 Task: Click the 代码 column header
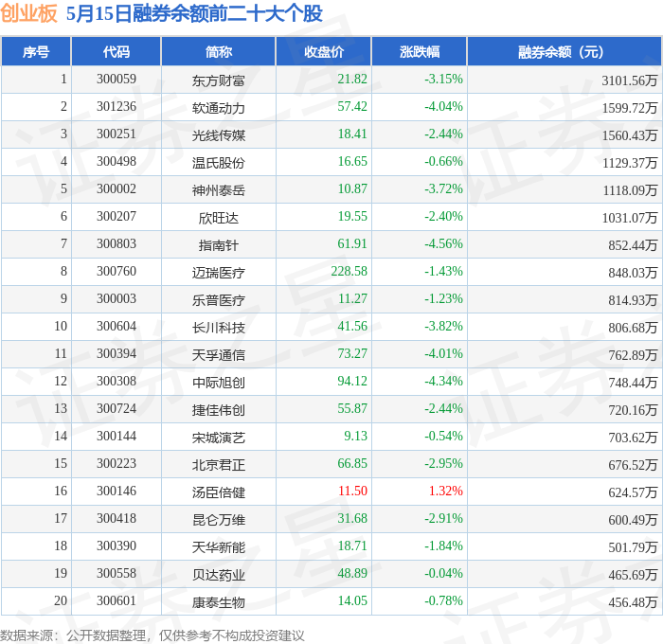[116, 51]
